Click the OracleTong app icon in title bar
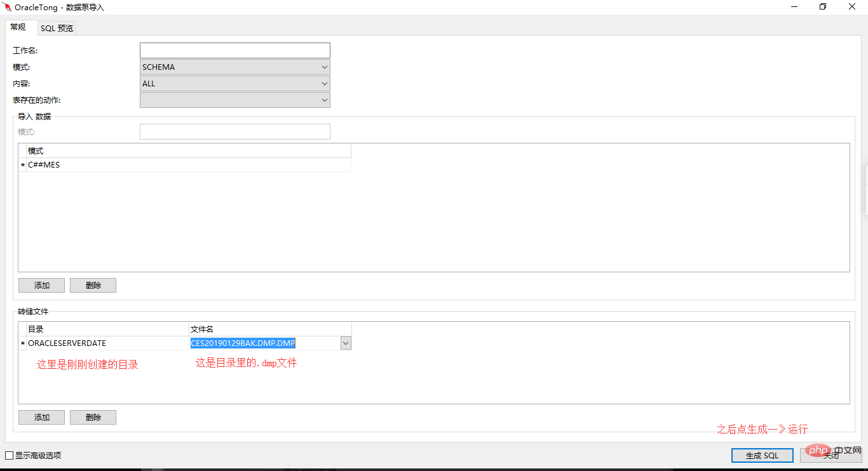This screenshot has width=868, height=471. tap(7, 7)
